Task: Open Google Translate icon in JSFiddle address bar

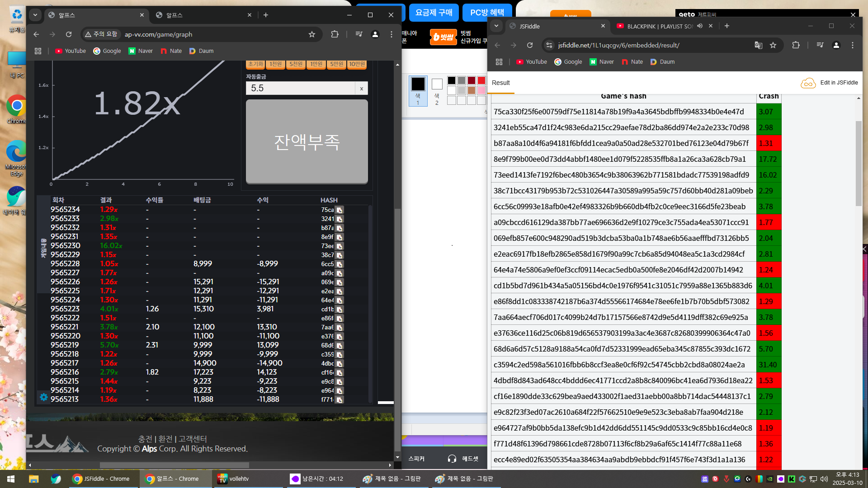Action: pos(758,45)
